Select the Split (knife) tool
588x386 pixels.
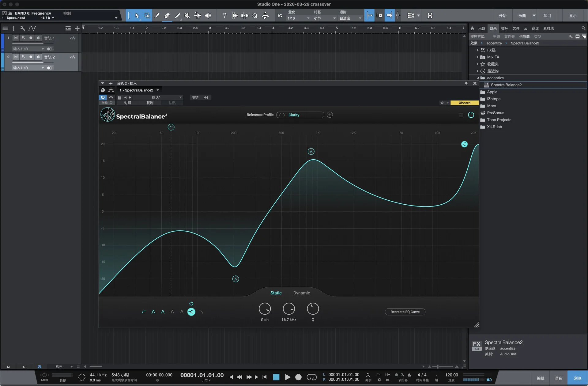(157, 16)
